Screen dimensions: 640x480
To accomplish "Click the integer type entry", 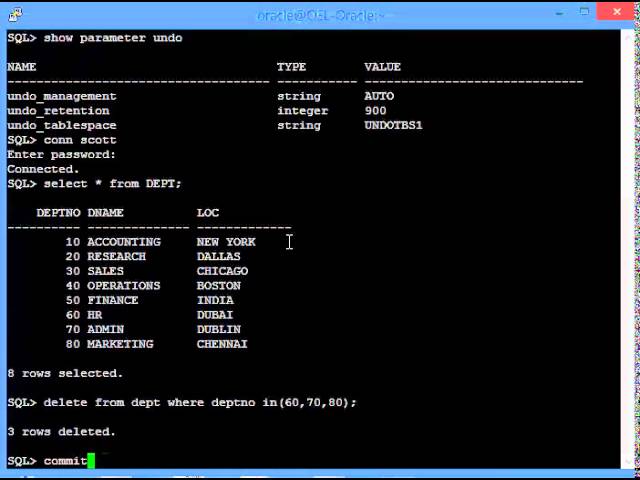I will point(302,111).
